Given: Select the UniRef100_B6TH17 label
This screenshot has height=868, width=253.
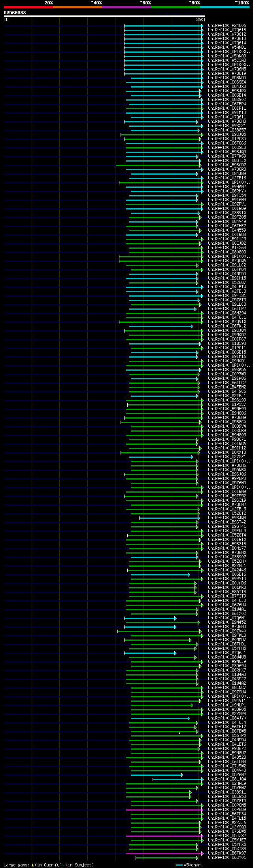Looking at the screenshot, I should click(x=227, y=727).
